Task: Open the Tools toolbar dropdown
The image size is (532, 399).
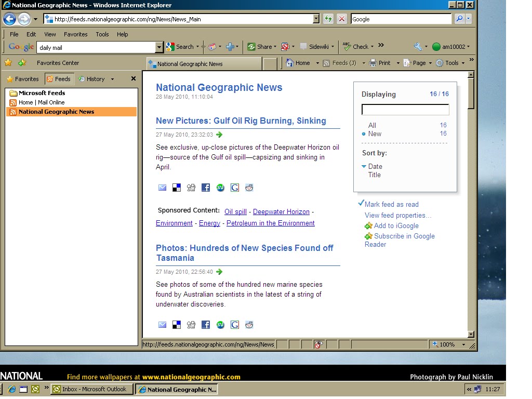Action: click(x=463, y=63)
